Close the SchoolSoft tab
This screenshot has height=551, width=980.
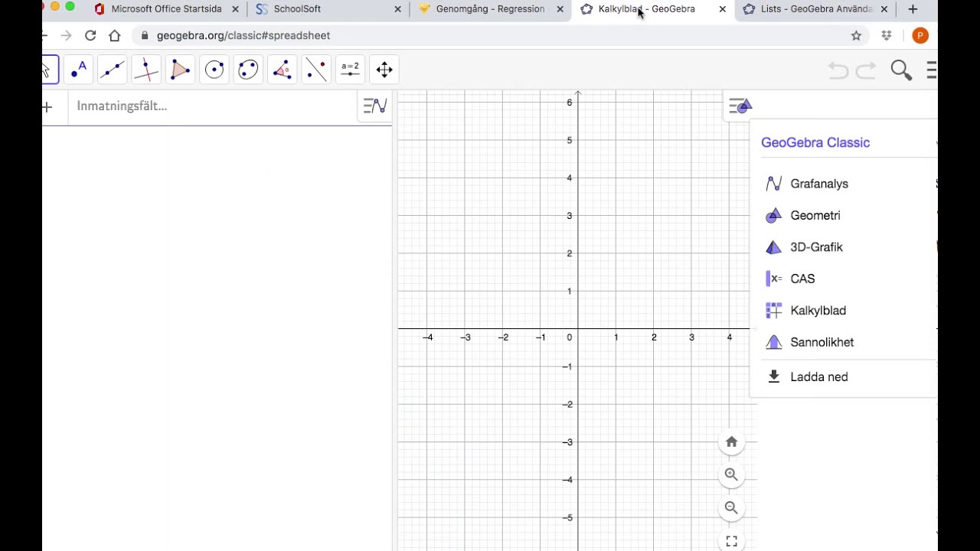[x=397, y=9]
